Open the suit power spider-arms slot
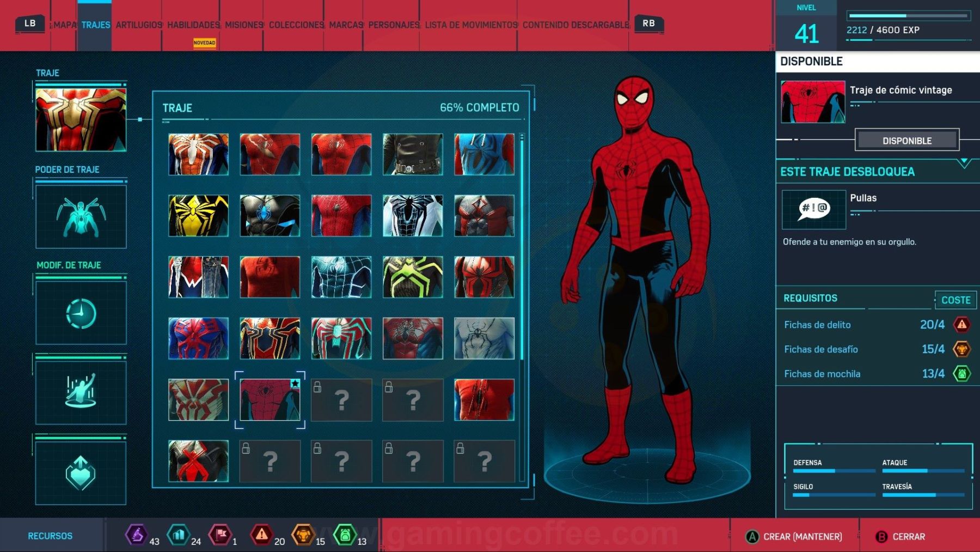Viewport: 980px width, 552px height. click(x=81, y=216)
